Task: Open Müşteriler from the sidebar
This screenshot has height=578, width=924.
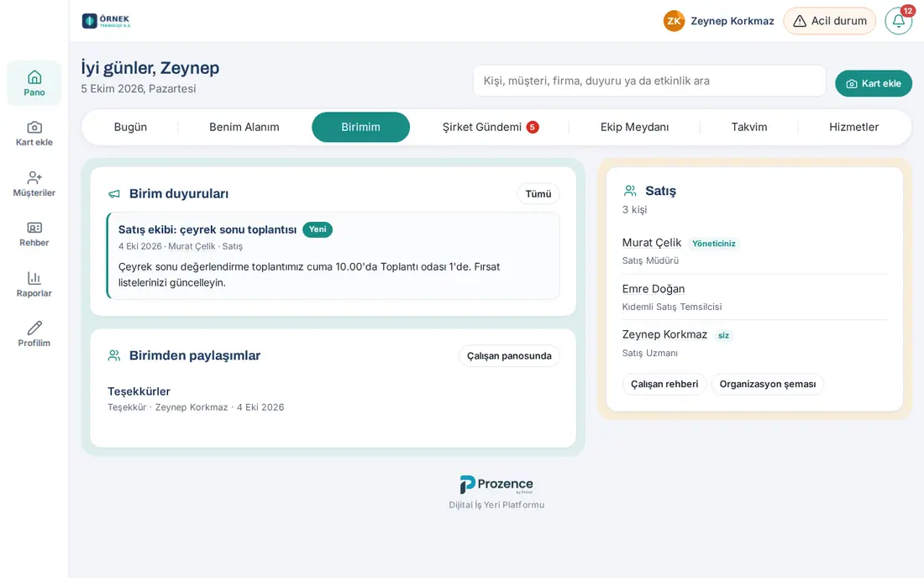Action: pos(34,184)
